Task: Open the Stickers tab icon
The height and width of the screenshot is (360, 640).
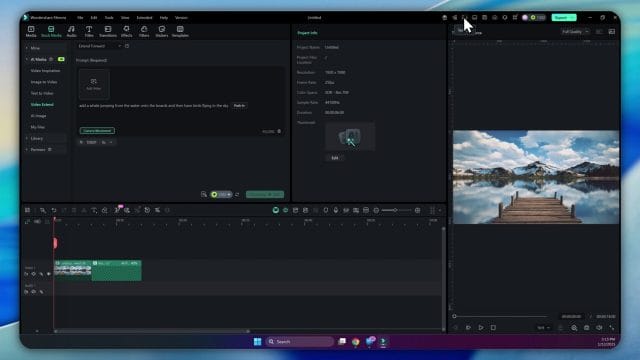Action: coord(162,29)
